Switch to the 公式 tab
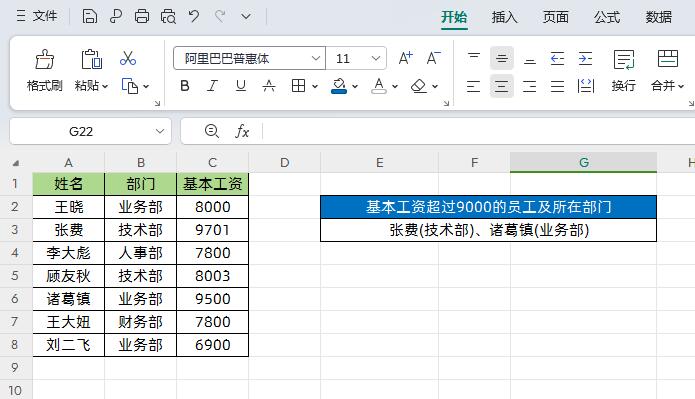The width and height of the screenshot is (695, 399). point(607,17)
